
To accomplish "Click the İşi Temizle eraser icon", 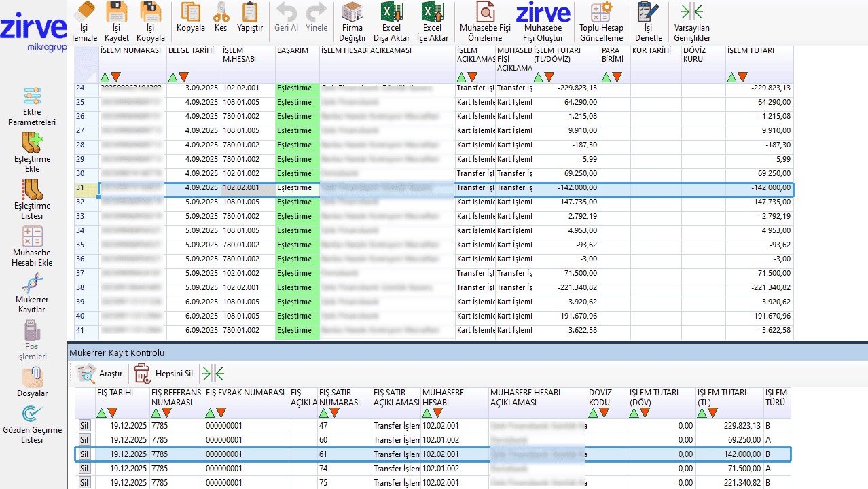I will coord(84,12).
